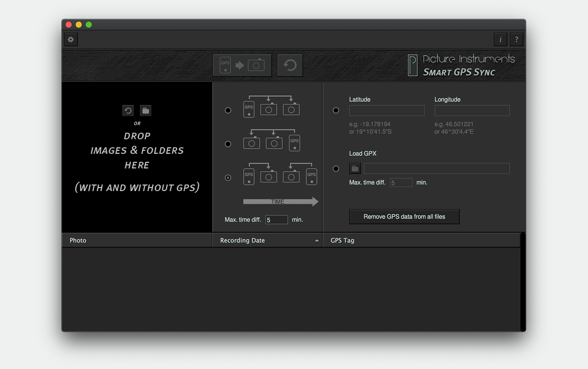Open folder icon in the drop area
Viewport: 588px width, 369px height.
pos(145,110)
